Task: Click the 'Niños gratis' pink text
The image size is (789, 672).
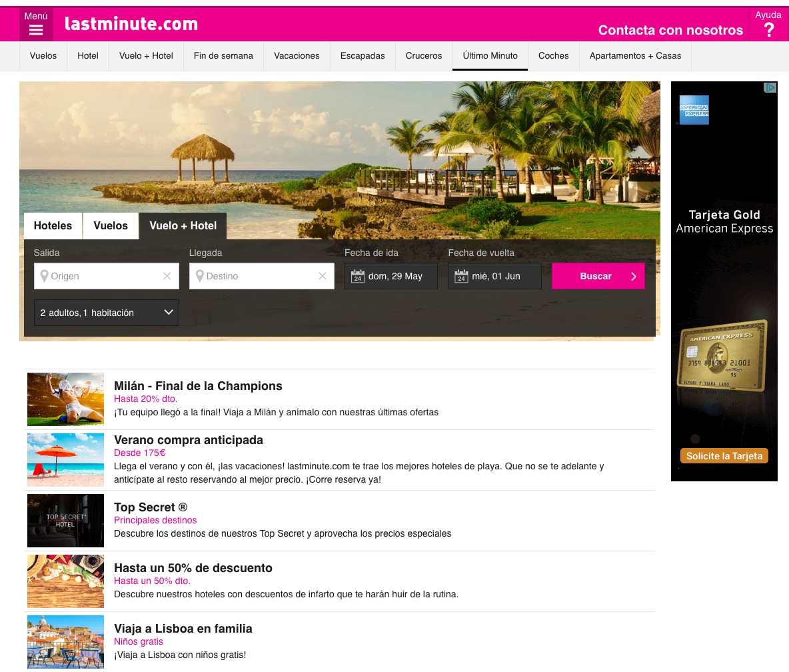Action: pyautogui.click(x=139, y=642)
